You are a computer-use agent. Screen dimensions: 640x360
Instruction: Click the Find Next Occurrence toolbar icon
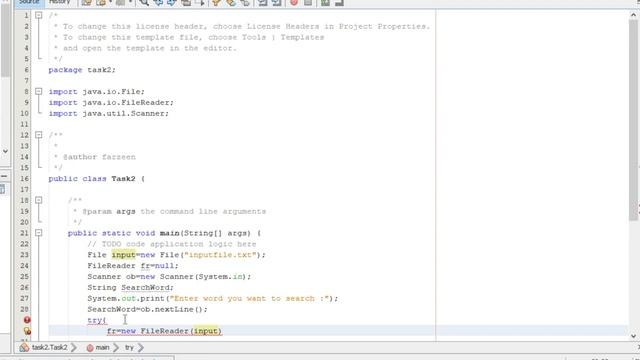172,2
